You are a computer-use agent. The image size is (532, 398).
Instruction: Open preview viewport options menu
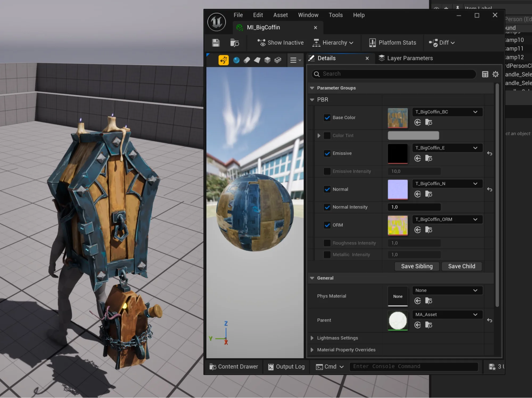295,60
